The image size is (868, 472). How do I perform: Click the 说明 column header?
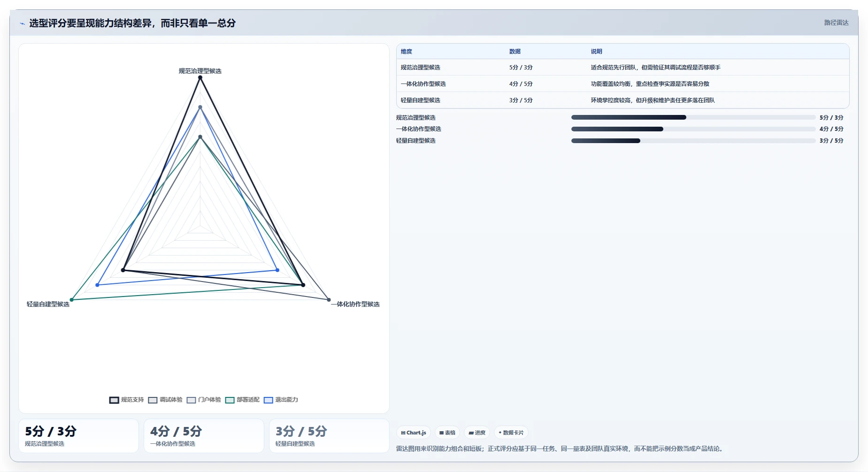coord(596,52)
